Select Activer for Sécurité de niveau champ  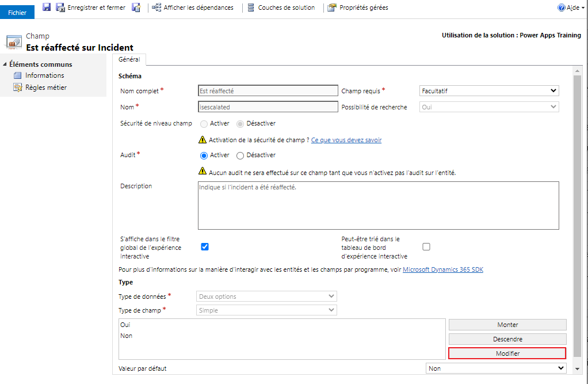pyautogui.click(x=204, y=124)
